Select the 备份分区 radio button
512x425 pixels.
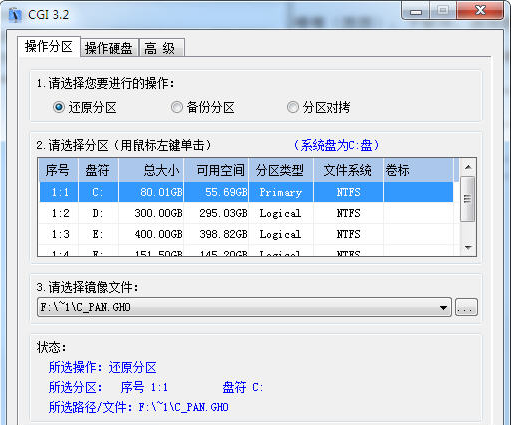[177, 108]
